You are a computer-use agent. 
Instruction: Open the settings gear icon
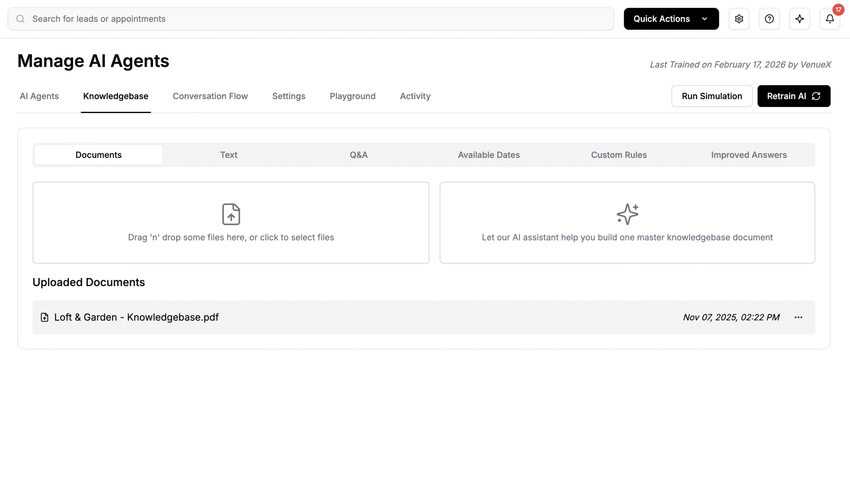pyautogui.click(x=739, y=19)
